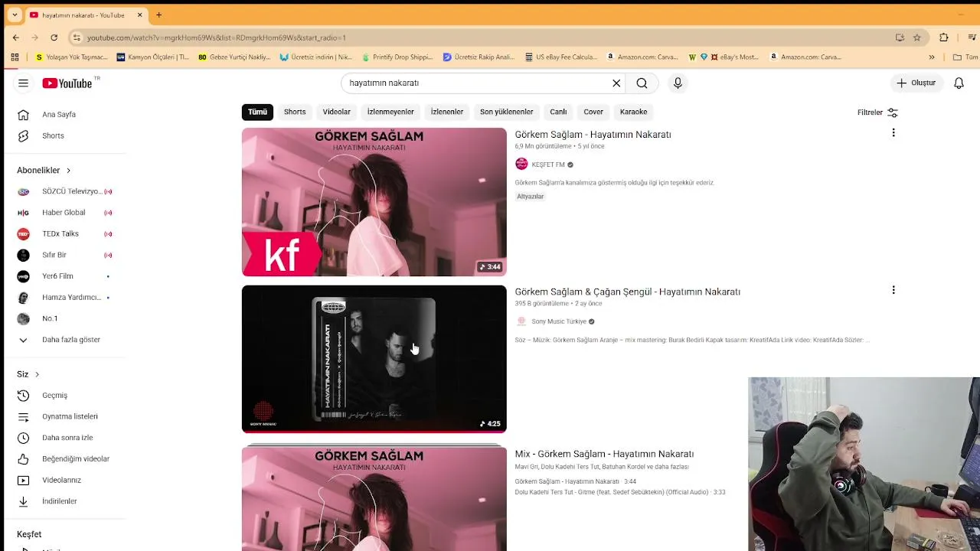Open the Görkem Sağlam & Çağan Şengül title
Image resolution: width=980 pixels, height=551 pixels.
tap(627, 292)
